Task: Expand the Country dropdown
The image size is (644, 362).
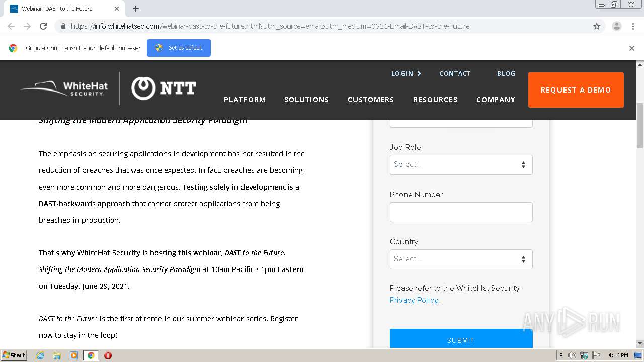Action: [461, 259]
